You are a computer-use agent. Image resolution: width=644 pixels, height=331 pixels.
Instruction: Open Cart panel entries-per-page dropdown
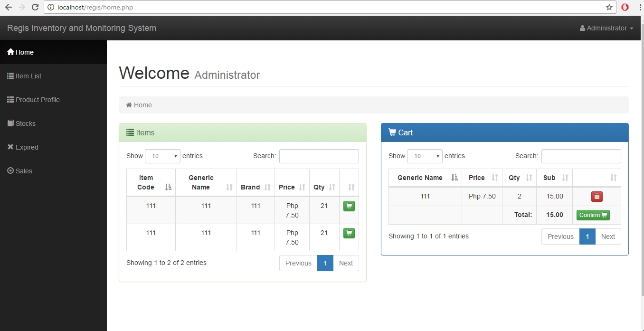[425, 156]
